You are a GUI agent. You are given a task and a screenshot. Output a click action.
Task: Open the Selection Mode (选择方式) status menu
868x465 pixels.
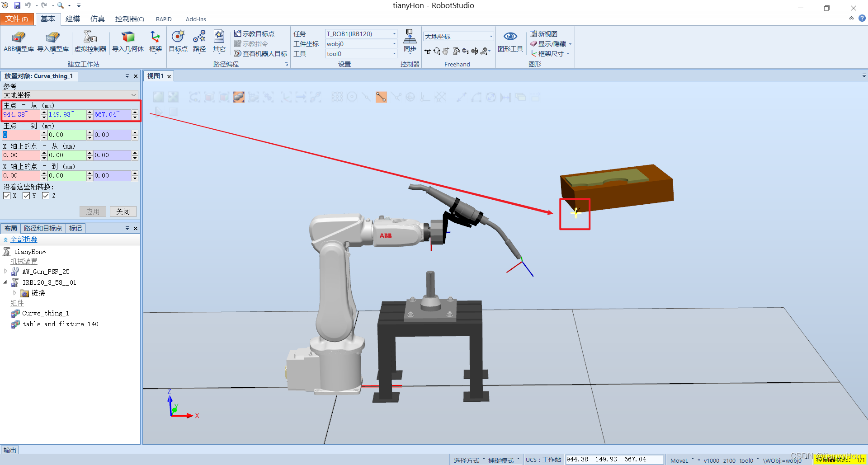tap(469, 460)
